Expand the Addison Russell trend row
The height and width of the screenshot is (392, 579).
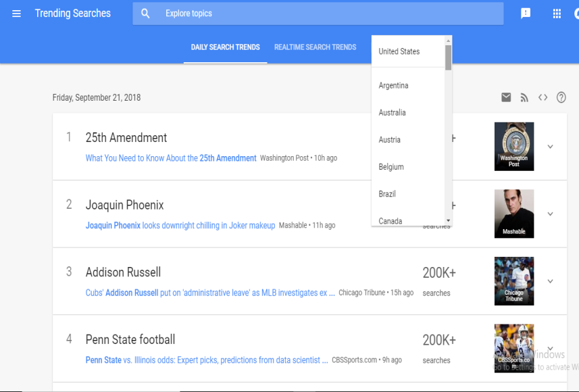pyautogui.click(x=550, y=281)
